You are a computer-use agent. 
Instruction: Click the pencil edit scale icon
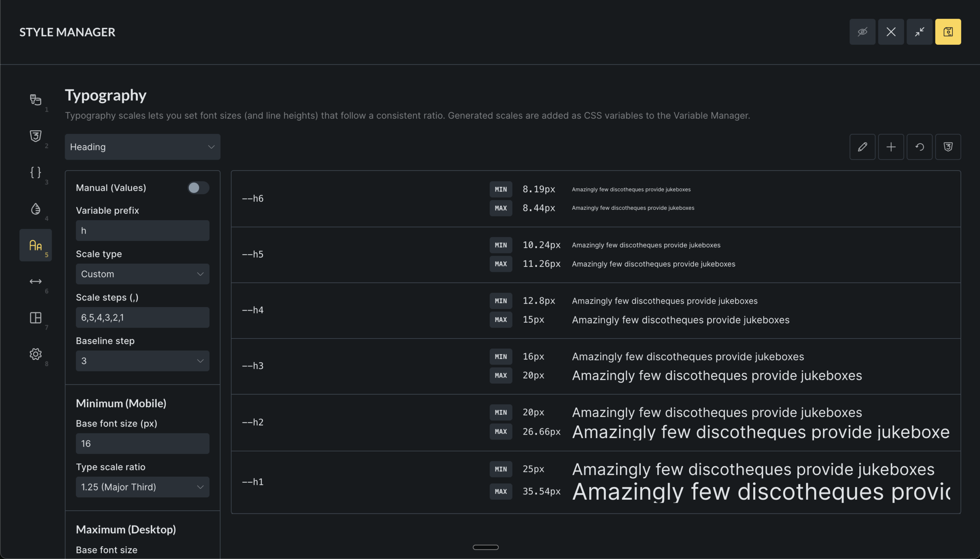[x=862, y=147]
